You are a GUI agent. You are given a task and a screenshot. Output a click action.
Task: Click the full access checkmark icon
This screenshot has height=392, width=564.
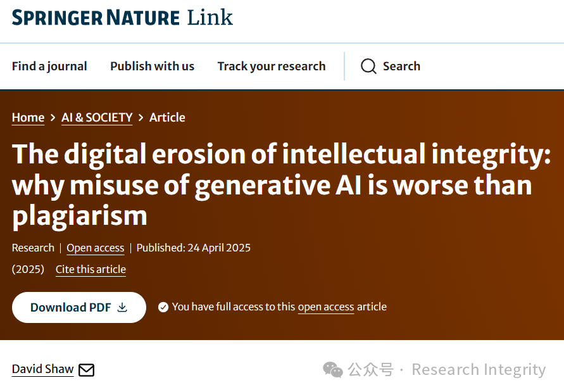(x=163, y=307)
